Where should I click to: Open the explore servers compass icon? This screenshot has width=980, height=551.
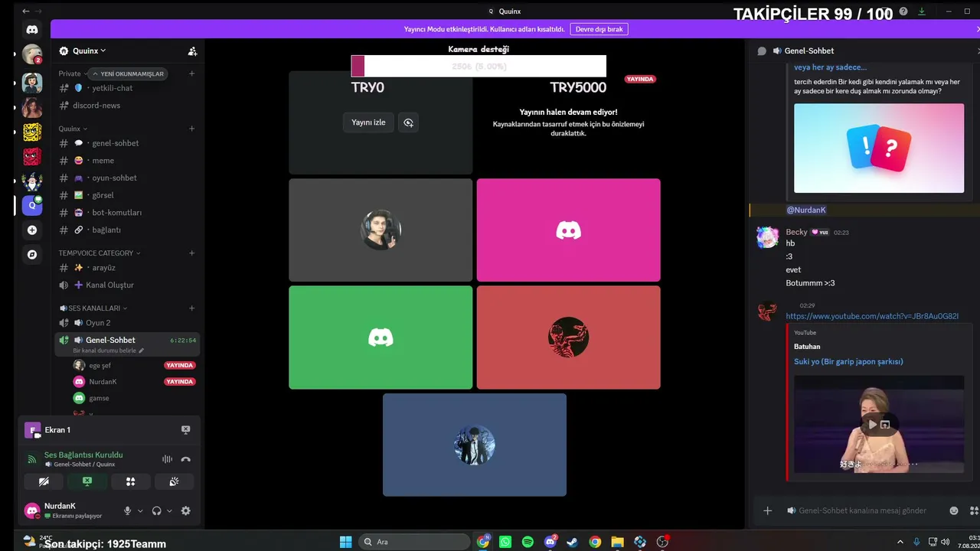pos(32,255)
